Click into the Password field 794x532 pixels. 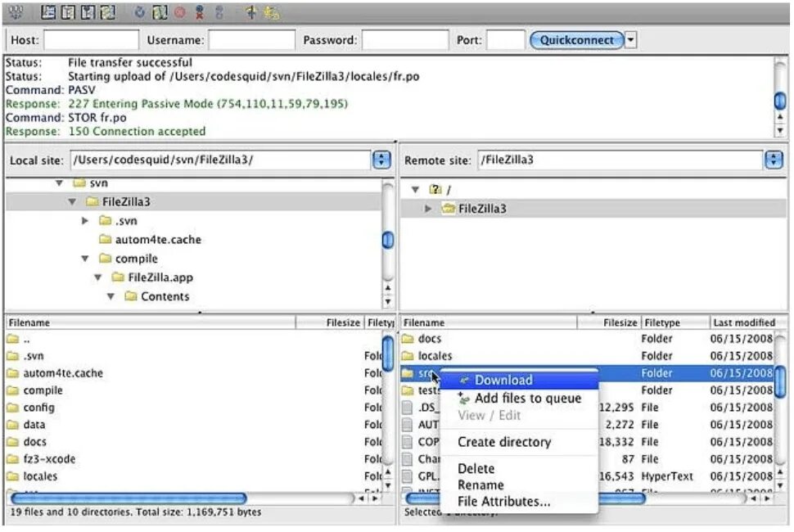click(405, 40)
